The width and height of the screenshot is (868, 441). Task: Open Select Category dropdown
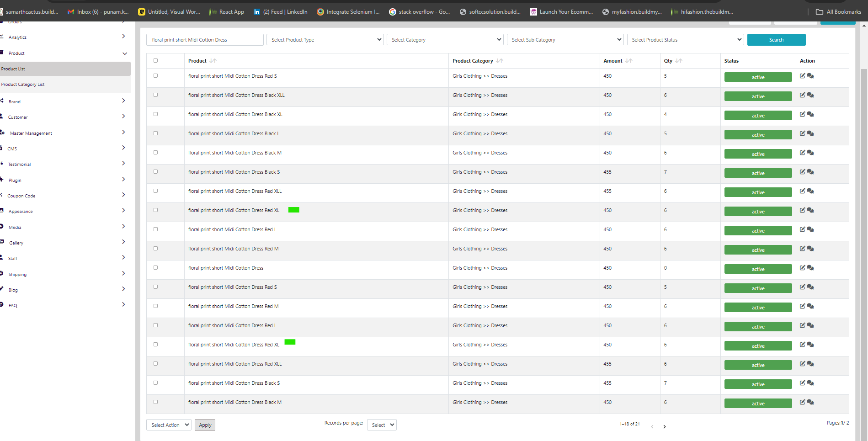point(445,40)
